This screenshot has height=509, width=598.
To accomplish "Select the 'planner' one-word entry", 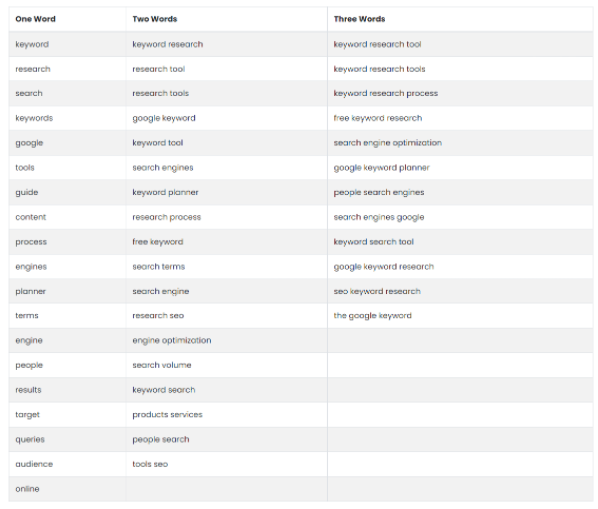I will 31,291.
